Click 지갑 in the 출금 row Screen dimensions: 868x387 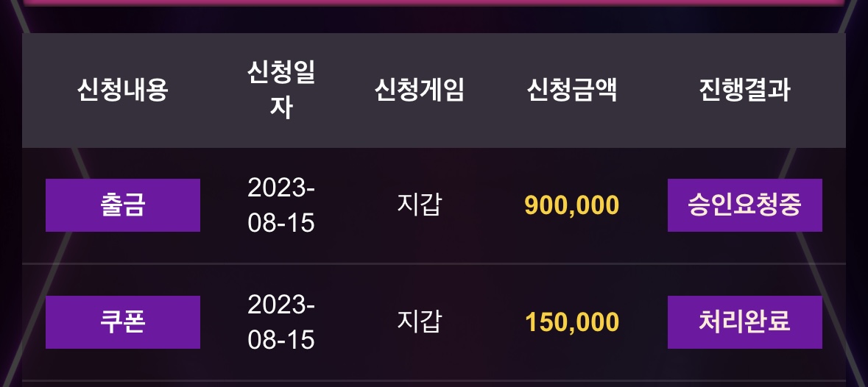[x=419, y=205]
